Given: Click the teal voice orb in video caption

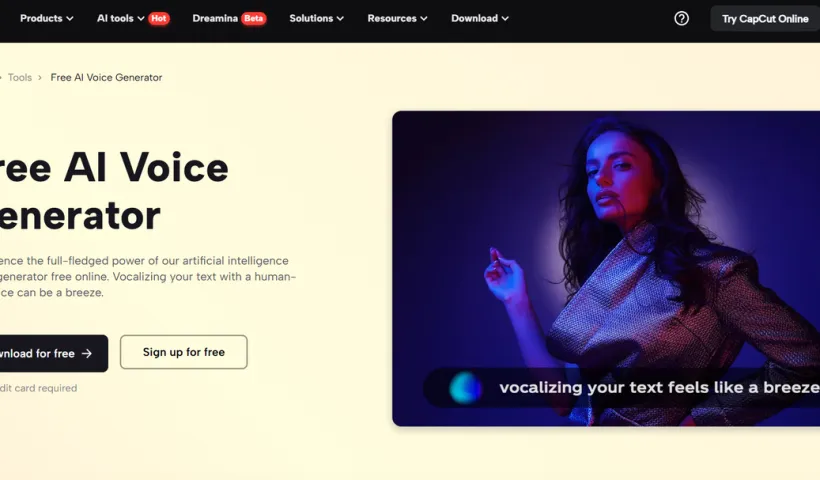Looking at the screenshot, I should (465, 388).
